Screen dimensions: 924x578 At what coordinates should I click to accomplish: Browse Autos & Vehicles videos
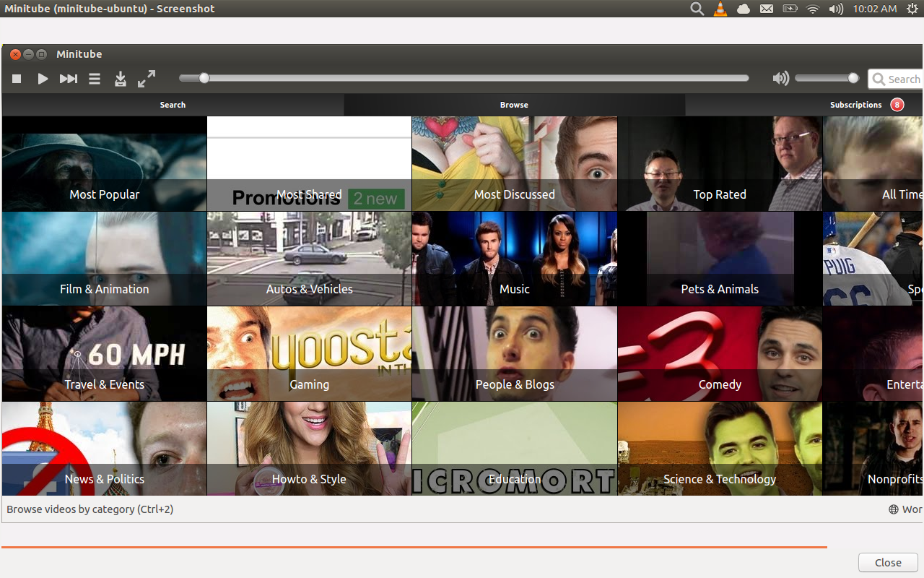[309, 259]
